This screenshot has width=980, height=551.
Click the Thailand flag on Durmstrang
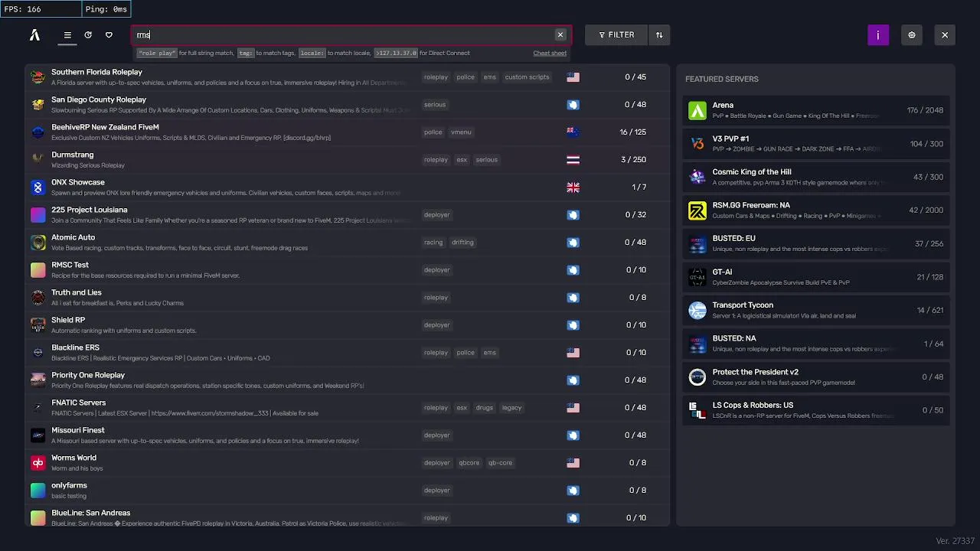[573, 160]
